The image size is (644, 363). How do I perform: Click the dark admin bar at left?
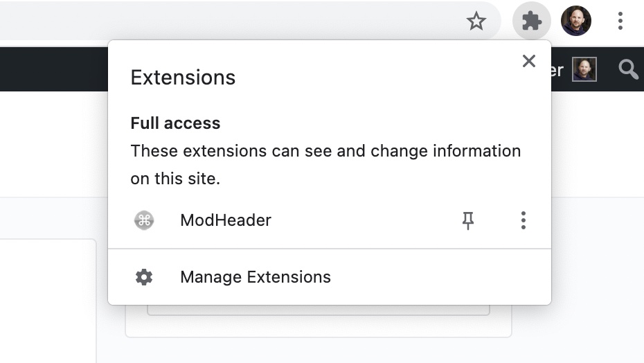[54, 69]
